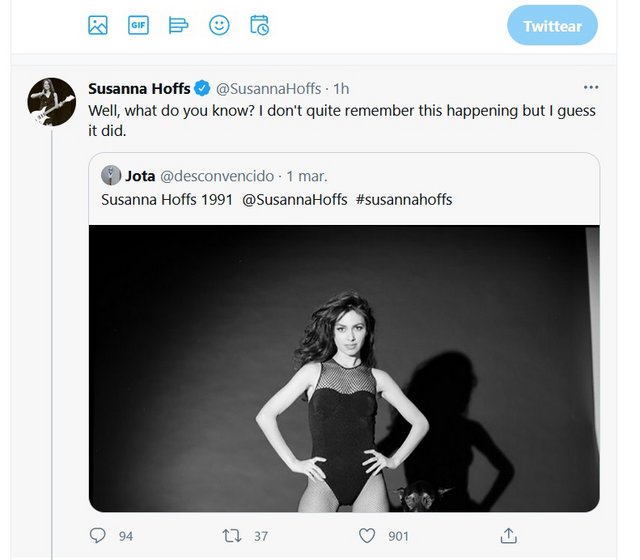Open Susanna Hoffs' profile picture

[51, 102]
